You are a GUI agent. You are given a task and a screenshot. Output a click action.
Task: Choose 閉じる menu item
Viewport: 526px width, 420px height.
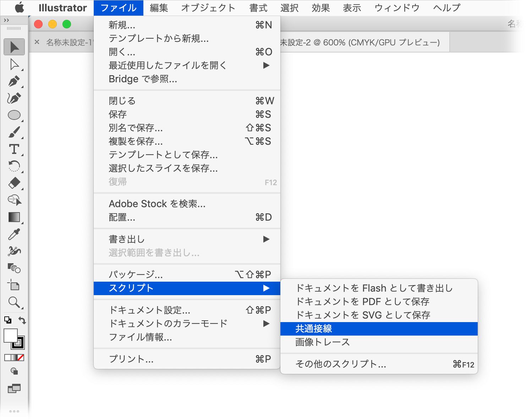187,101
